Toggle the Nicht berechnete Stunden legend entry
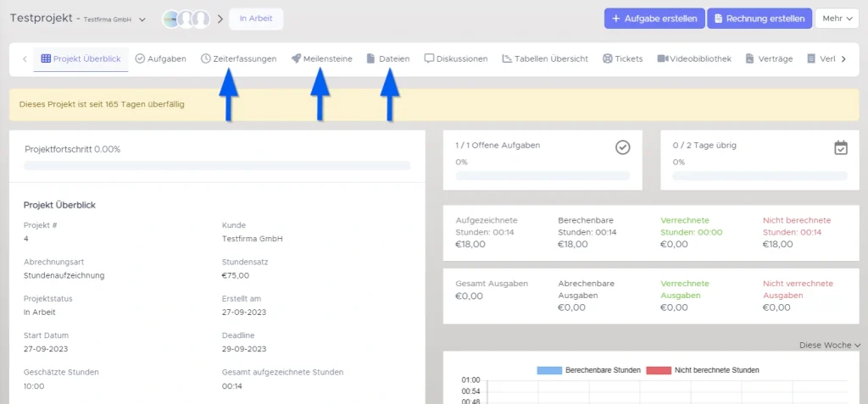The height and width of the screenshot is (404, 868). 703,370
